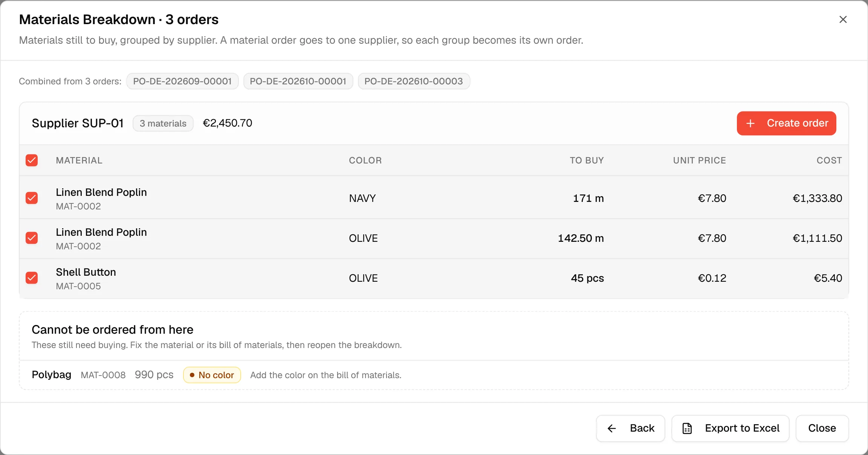The height and width of the screenshot is (455, 868).
Task: Click the 45 pcs quantity cell
Action: (587, 278)
